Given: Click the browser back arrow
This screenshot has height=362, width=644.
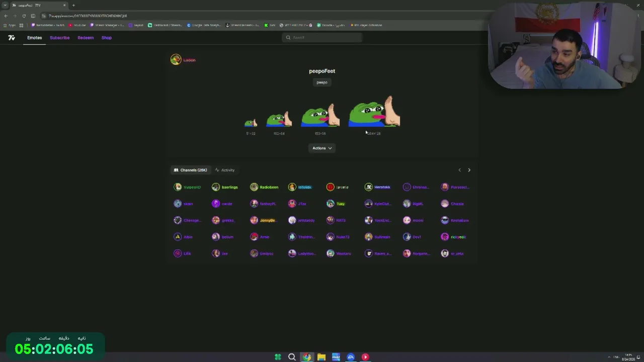Looking at the screenshot, I should point(6,16).
